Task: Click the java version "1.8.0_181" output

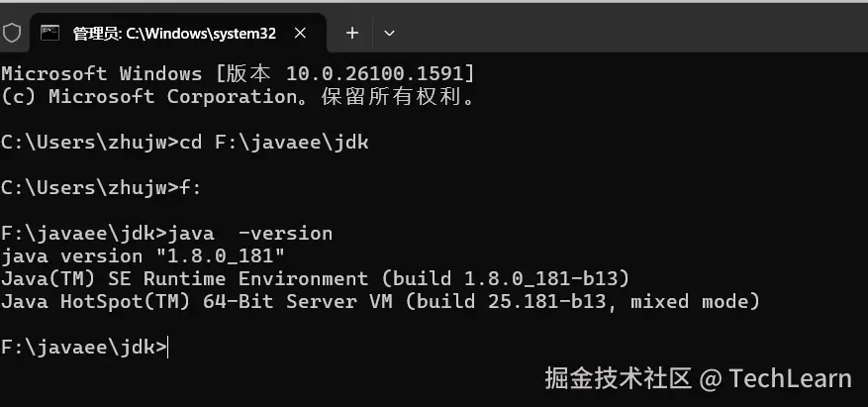Action: 143,256
